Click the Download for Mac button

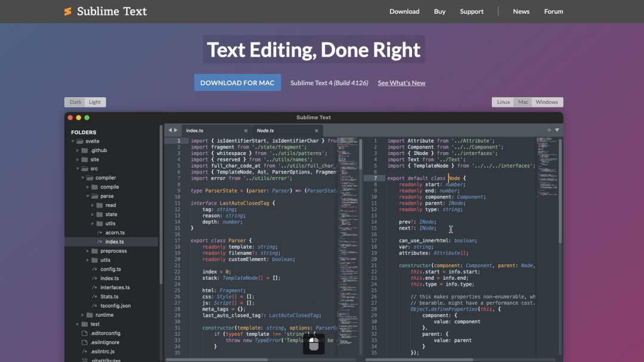click(x=237, y=82)
